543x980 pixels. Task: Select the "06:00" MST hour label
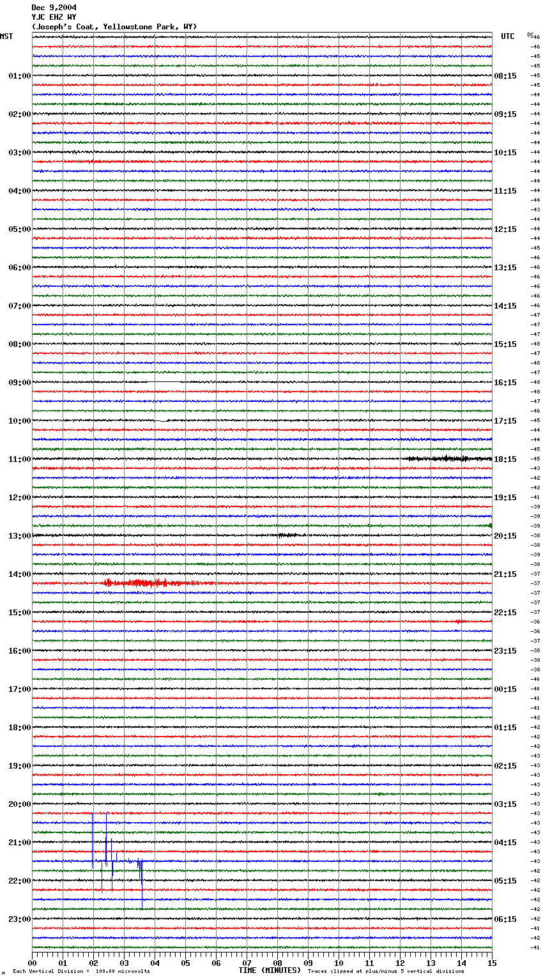[20, 268]
